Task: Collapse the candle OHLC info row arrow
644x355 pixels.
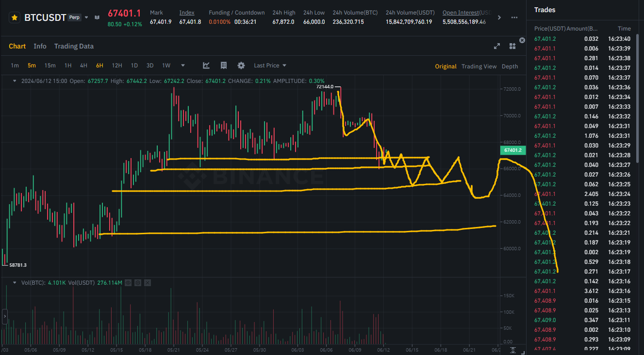Action: coord(15,81)
